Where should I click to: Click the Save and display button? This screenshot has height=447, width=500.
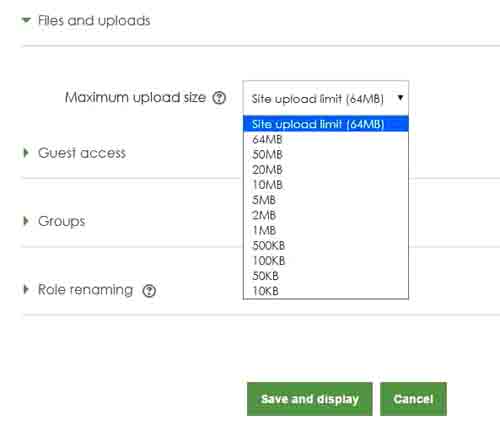point(310,399)
